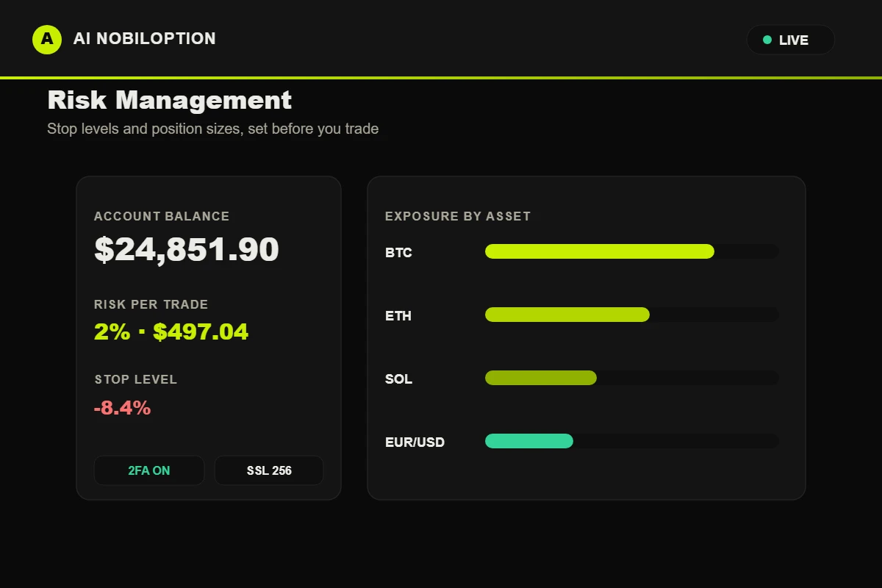This screenshot has width=882, height=588.
Task: Click the green dot in LIVE pill
Action: [767, 40]
